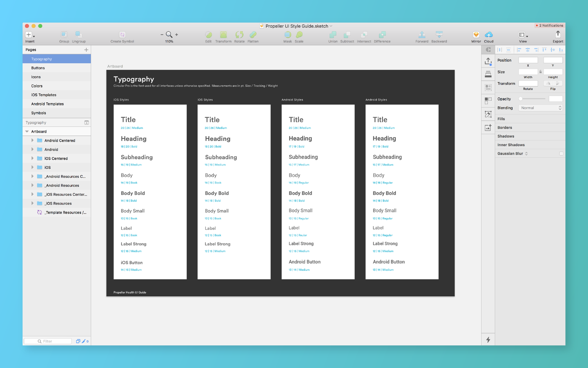Toggle the slice filter icon near Filter field
This screenshot has width=588, height=368.
[83, 341]
